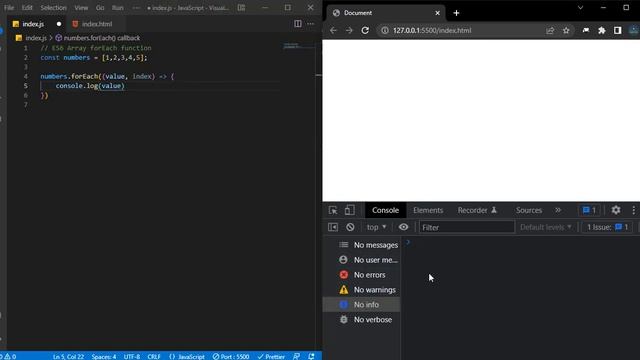The image size is (640, 360).
Task: Toggle the console sidebar
Action: [333, 227]
